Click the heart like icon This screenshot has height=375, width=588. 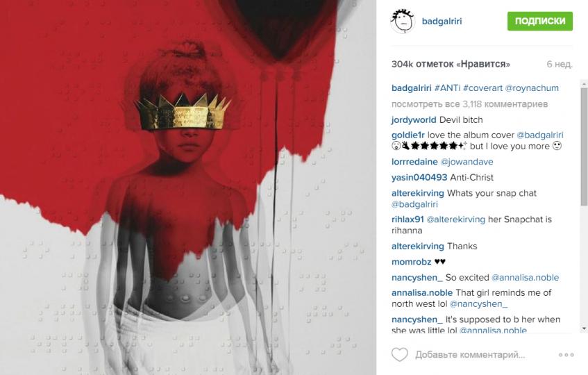399,354
